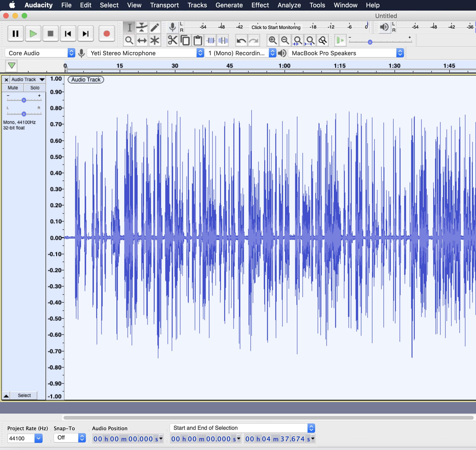
Task: Select the Envelope tool
Action: click(142, 27)
